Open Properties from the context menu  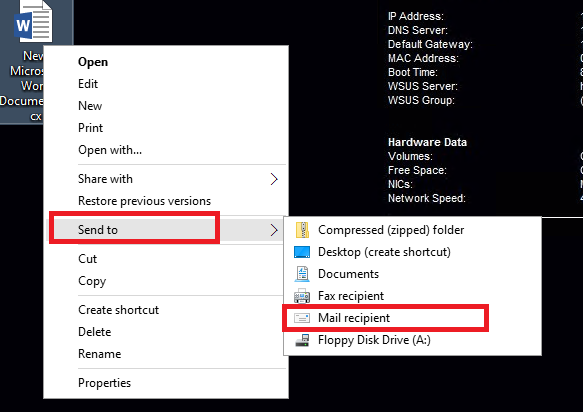(104, 383)
